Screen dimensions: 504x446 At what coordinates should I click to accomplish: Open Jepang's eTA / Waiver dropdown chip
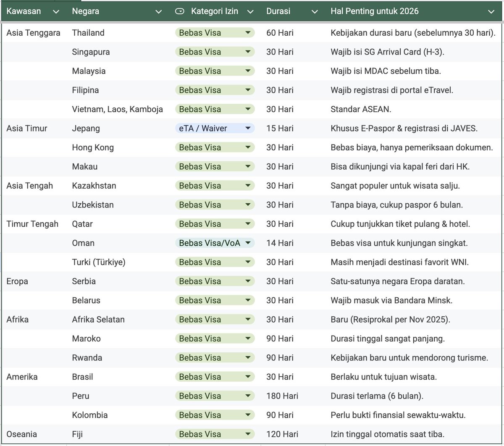[x=215, y=129]
